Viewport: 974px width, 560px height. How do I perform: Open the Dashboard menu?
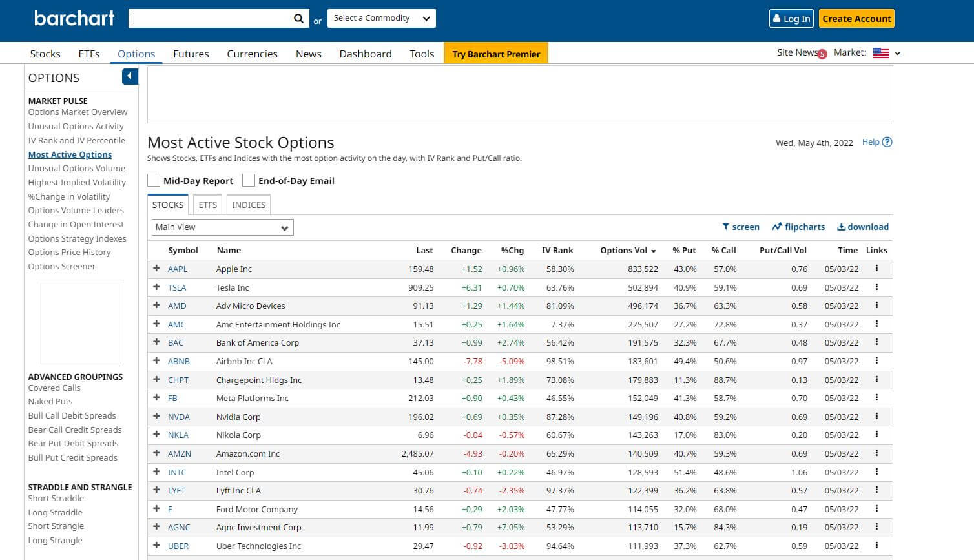[366, 54]
